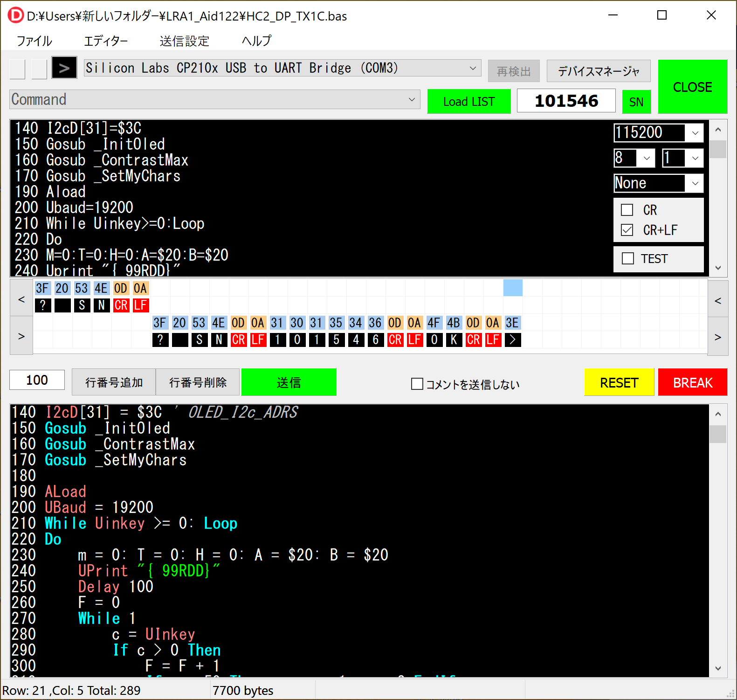Click the black arrow prompt button

(x=64, y=68)
